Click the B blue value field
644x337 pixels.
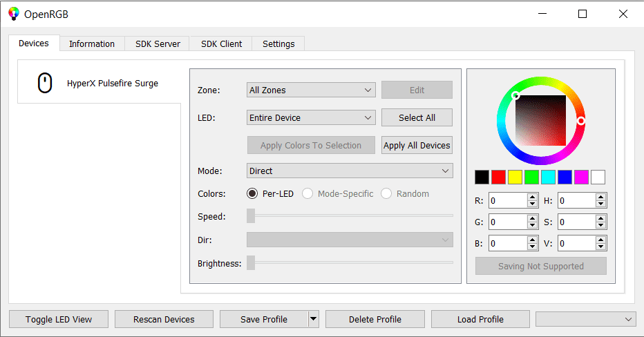(x=509, y=243)
